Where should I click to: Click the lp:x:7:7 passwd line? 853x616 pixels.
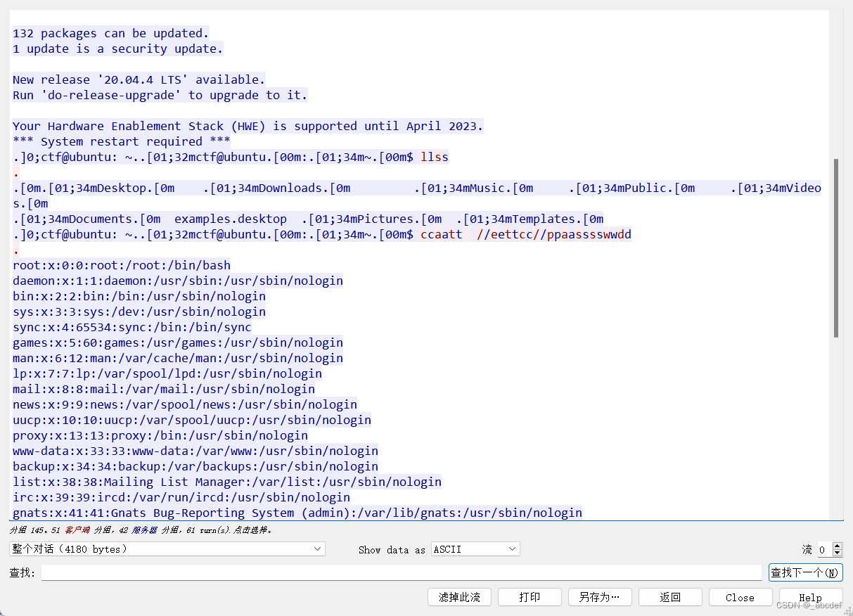click(x=167, y=373)
